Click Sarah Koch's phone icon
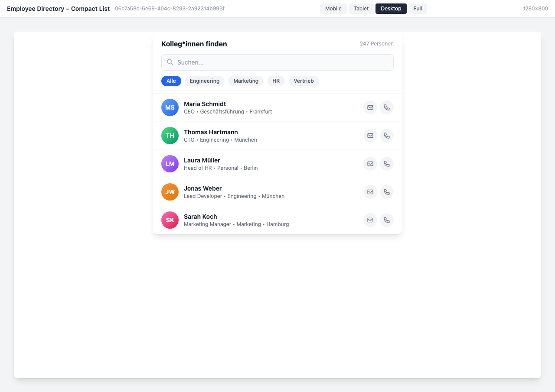This screenshot has width=555, height=392. (386, 220)
